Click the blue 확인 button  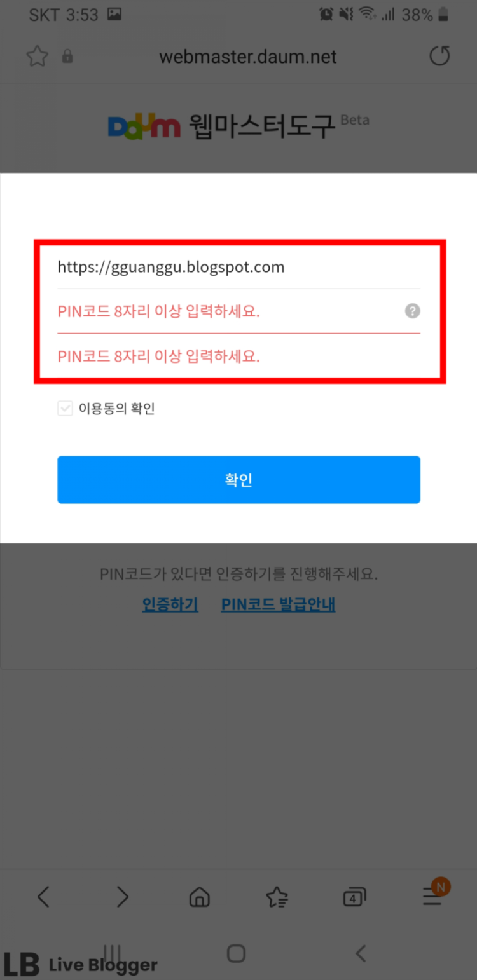[x=238, y=480]
